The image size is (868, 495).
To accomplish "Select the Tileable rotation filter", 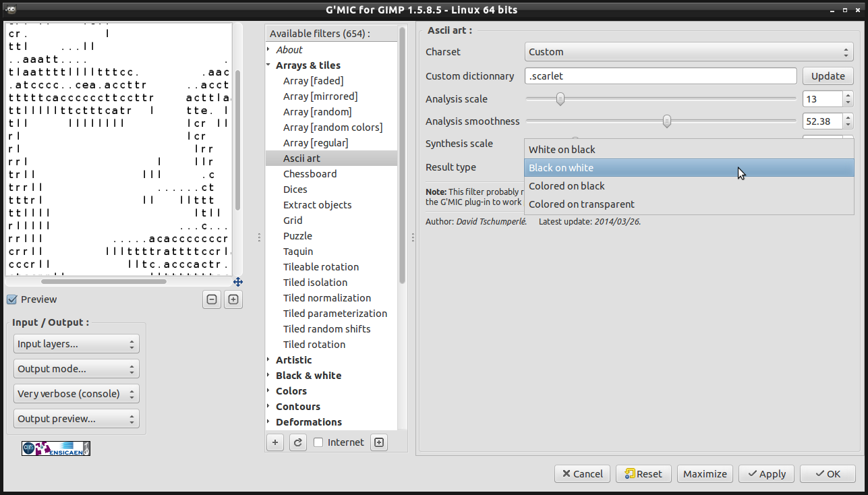I will point(321,267).
